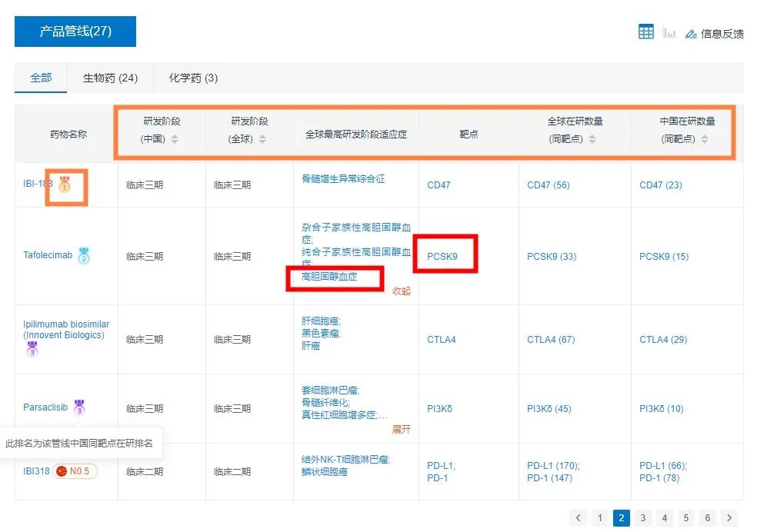The height and width of the screenshot is (532, 757).
Task: Click the 产品管线(27) button
Action: coord(75,32)
